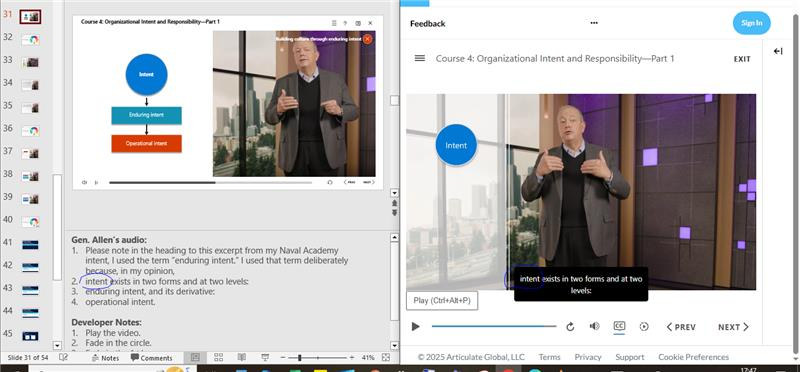Switch to Reading View icon
The image size is (800, 372).
pos(242,358)
